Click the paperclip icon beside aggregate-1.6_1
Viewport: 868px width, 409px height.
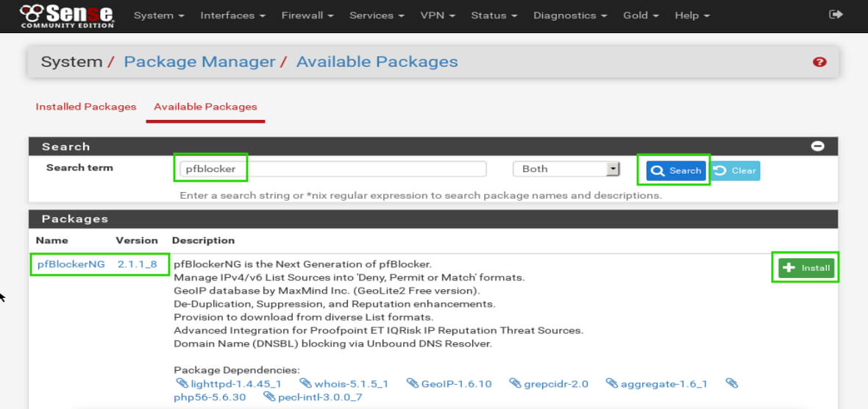pyautogui.click(x=611, y=383)
